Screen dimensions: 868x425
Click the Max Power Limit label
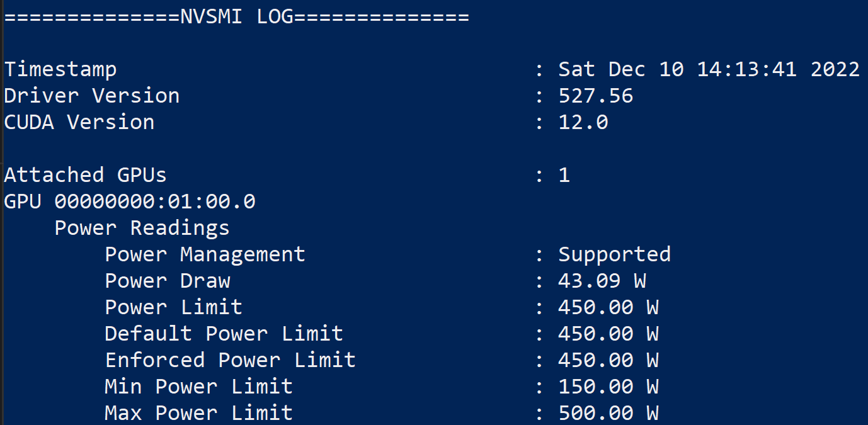[199, 413]
